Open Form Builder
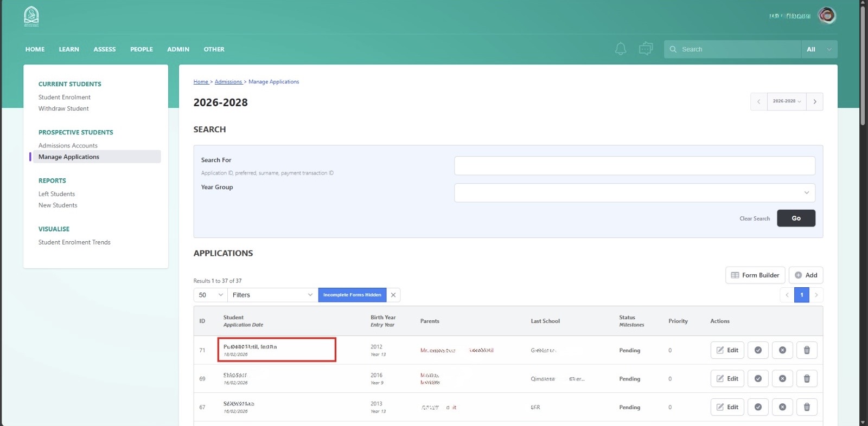The image size is (868, 426). 755,275
